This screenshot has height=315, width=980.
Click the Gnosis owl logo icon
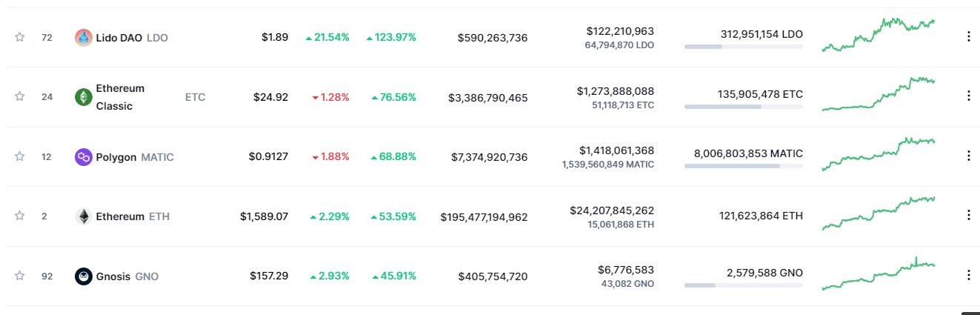click(84, 276)
